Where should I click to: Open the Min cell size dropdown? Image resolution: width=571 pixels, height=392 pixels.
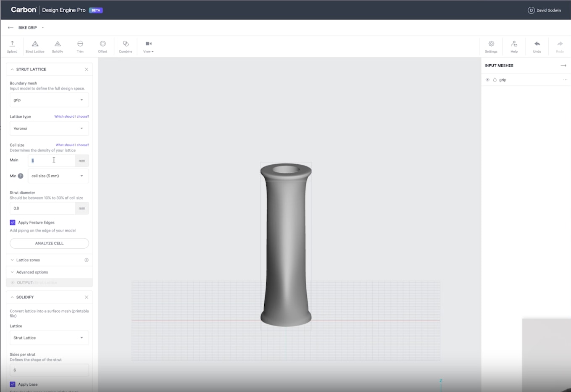click(58, 176)
